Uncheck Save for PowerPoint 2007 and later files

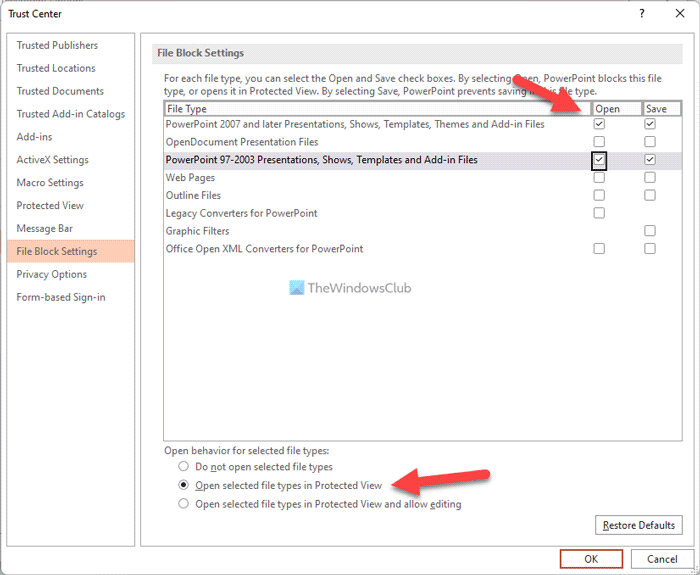point(650,124)
